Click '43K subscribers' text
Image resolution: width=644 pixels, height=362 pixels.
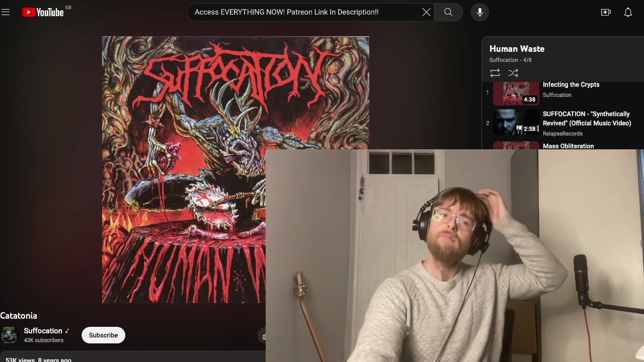coord(44,340)
